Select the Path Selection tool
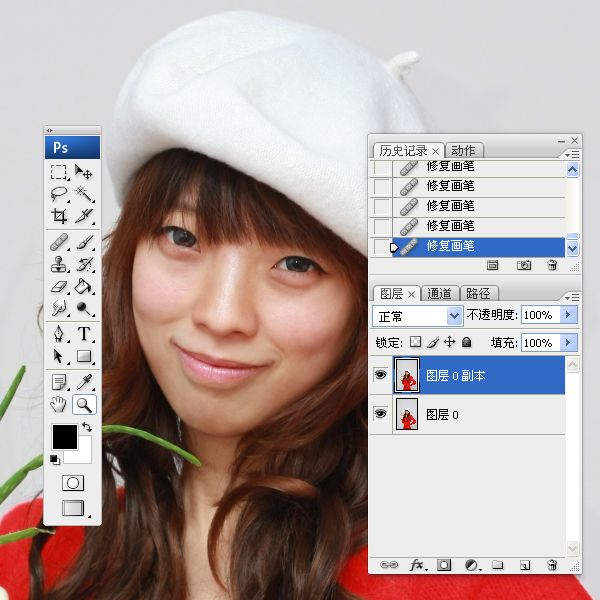The height and width of the screenshot is (600, 600). [59, 356]
